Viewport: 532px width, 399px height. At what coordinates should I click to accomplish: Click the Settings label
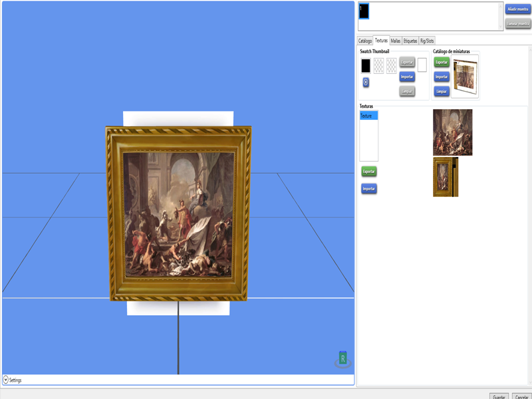coord(15,380)
